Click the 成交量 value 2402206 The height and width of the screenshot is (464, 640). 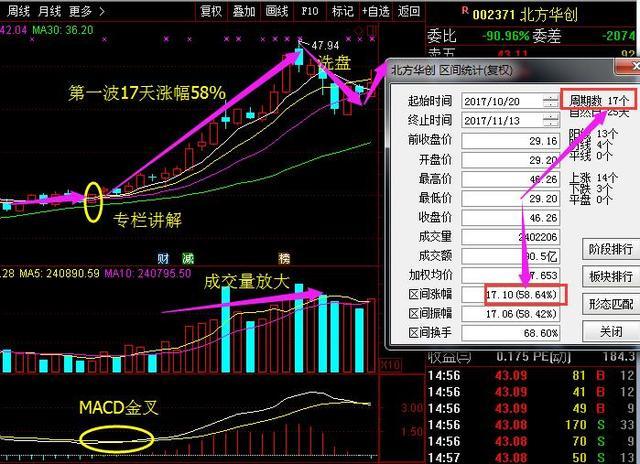pyautogui.click(x=511, y=237)
